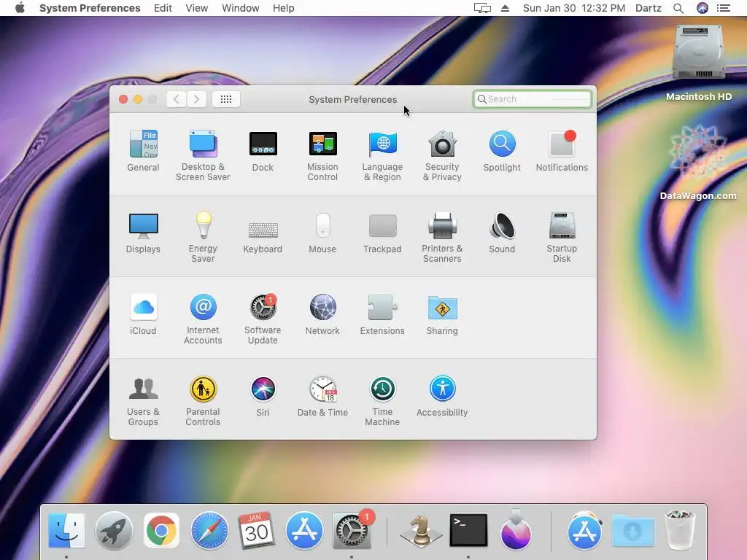Open the Help menu
This screenshot has height=560, width=747.
point(284,8)
